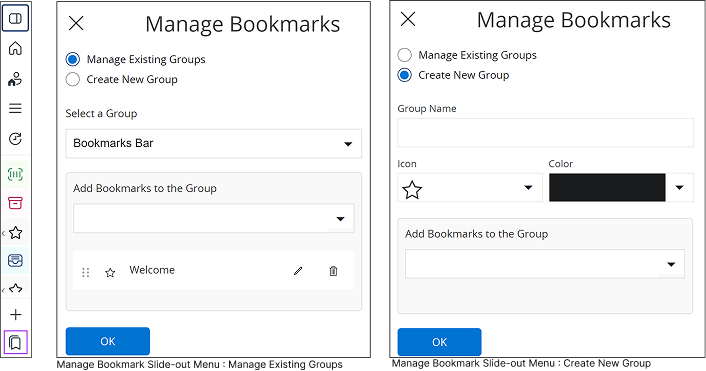Open the Color dropdown arrow
706x371 pixels.
679,187
